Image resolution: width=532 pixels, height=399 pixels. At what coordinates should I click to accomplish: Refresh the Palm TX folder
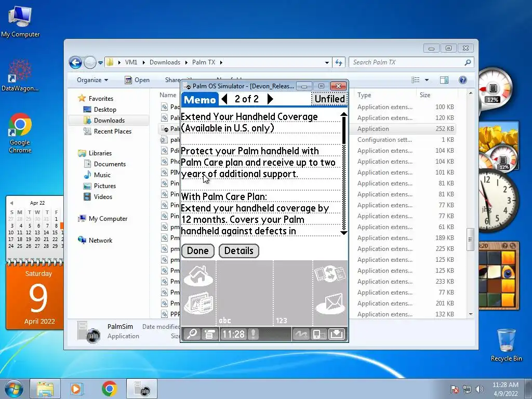pyautogui.click(x=339, y=62)
